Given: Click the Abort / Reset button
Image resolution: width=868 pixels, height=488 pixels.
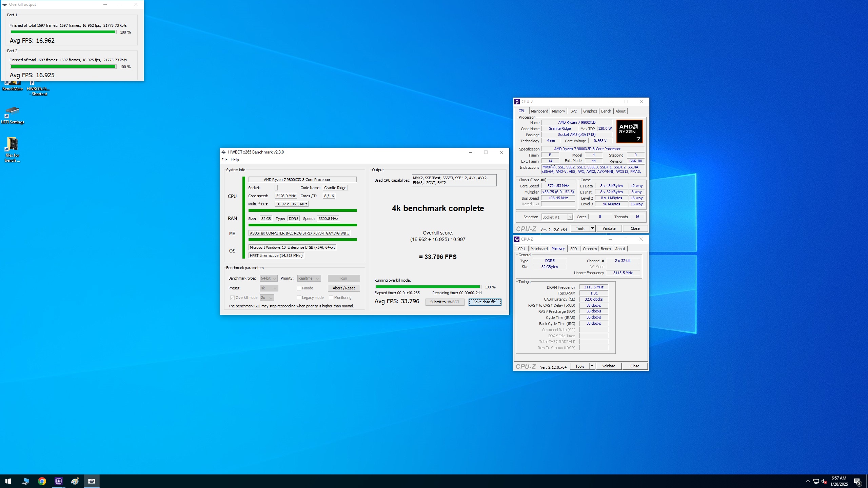Looking at the screenshot, I should (x=343, y=288).
